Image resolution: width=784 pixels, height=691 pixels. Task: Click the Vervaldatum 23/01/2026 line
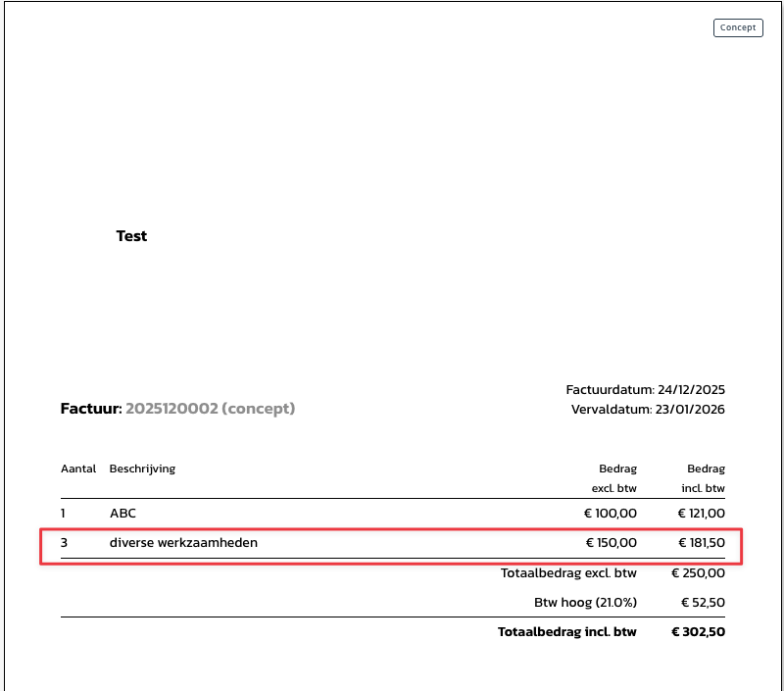(648, 409)
